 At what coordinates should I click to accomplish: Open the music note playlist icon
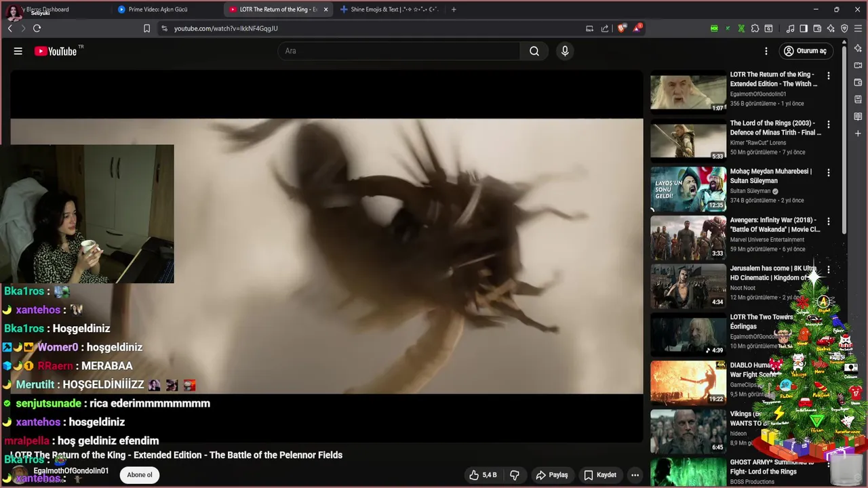[790, 28]
